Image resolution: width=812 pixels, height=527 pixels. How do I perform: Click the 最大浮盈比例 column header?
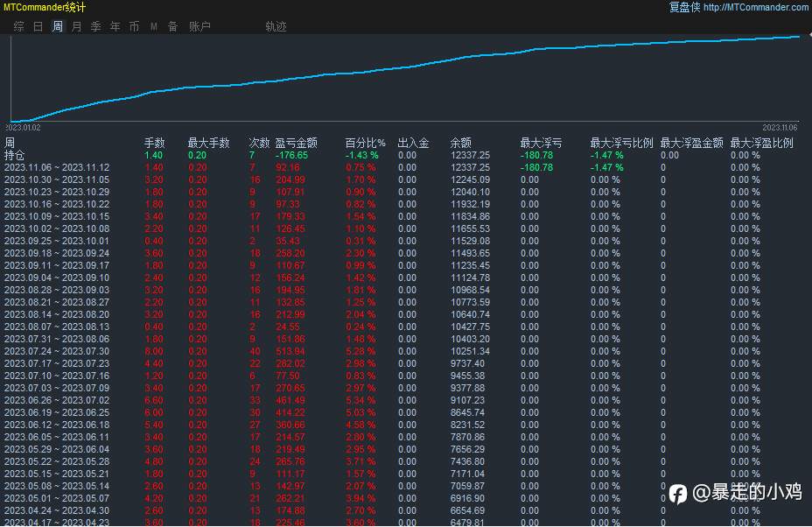(762, 143)
